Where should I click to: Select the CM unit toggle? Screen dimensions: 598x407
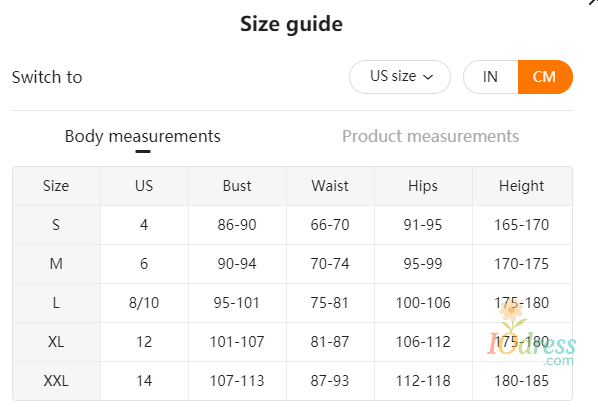click(545, 77)
